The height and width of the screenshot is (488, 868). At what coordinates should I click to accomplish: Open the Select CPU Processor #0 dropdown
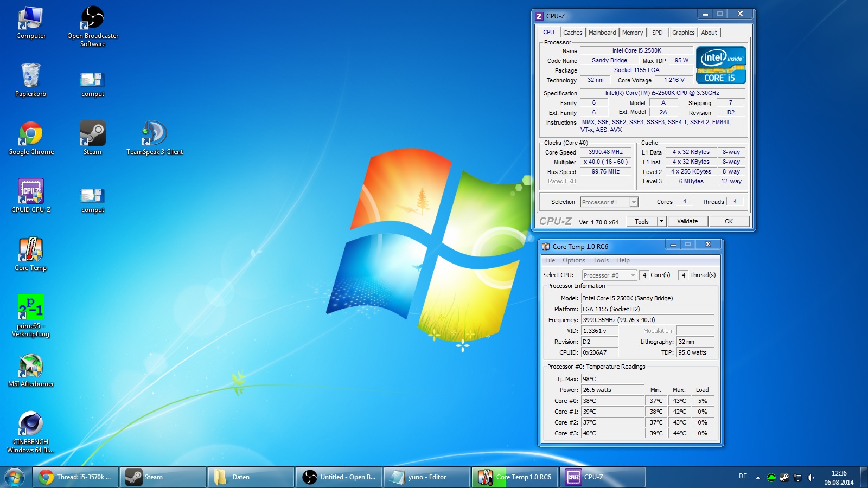click(x=609, y=275)
